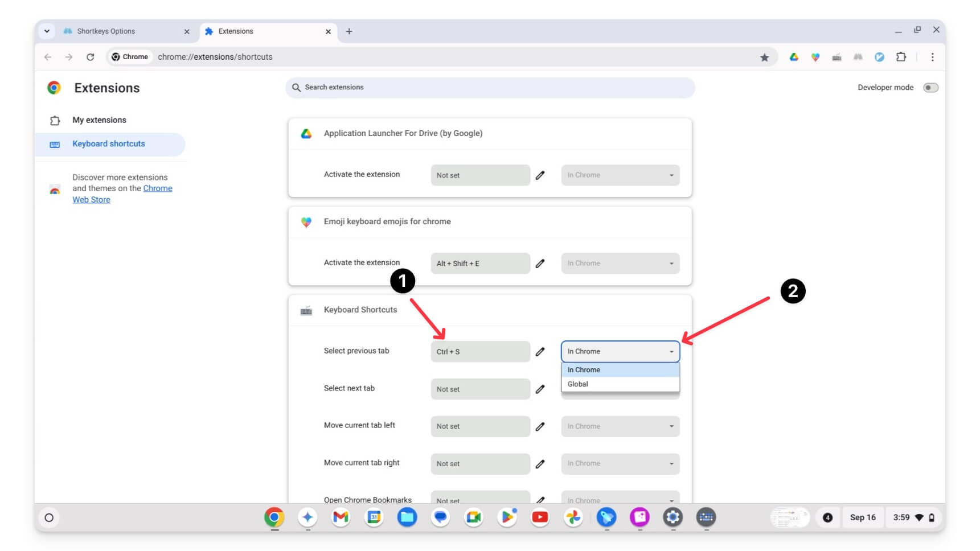
Task: Open scope dropdown for Application Launcher For Drive
Action: coord(620,175)
